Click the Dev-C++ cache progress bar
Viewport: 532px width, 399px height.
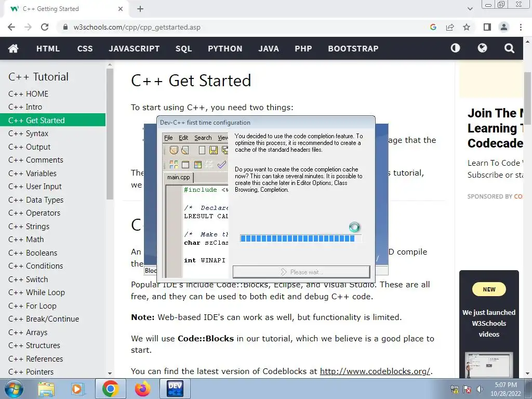301,238
